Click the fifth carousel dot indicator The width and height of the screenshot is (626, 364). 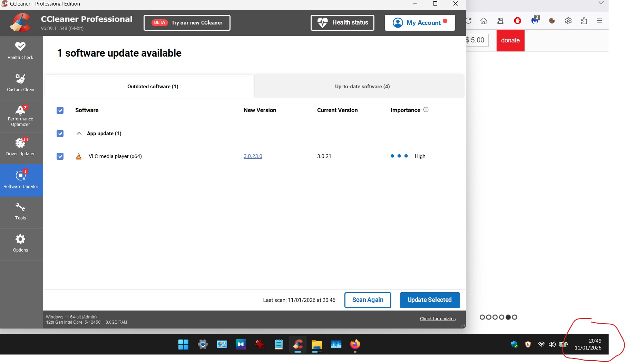point(508,317)
